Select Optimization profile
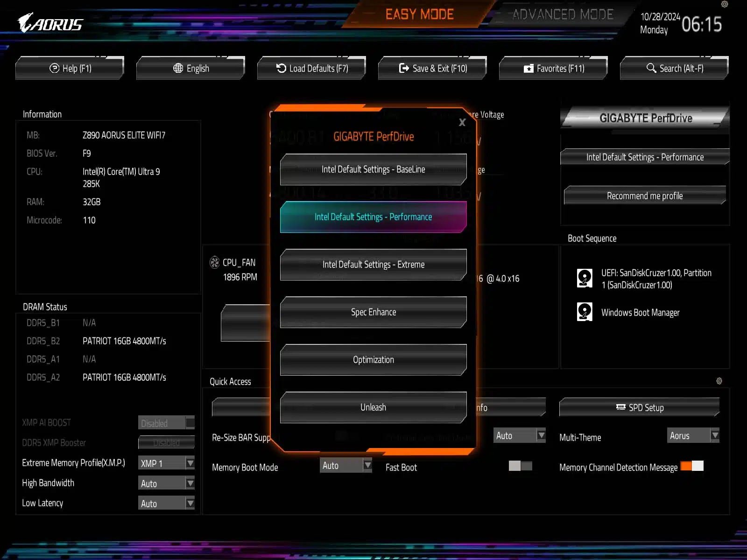 coord(373,360)
